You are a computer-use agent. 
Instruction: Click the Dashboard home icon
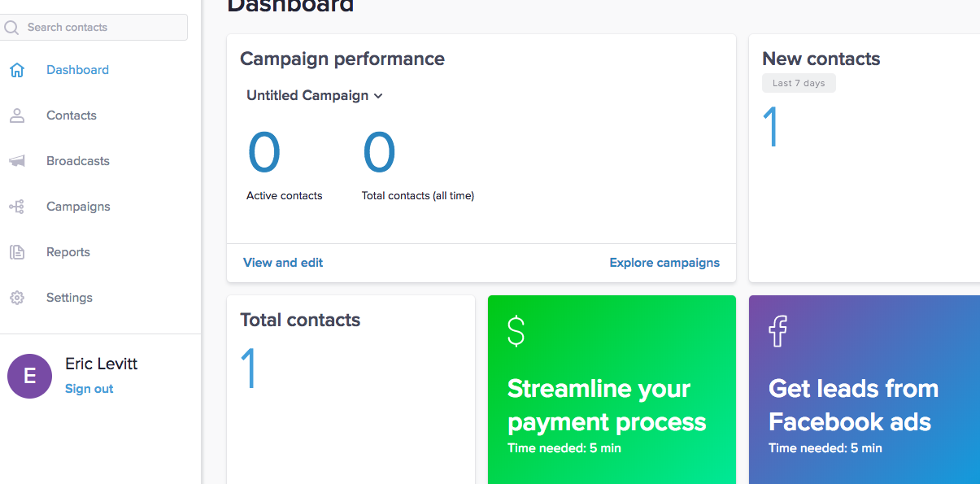[17, 70]
